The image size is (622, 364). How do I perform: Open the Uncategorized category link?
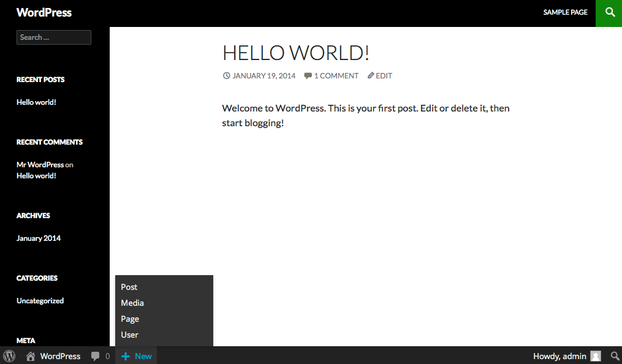[40, 301]
